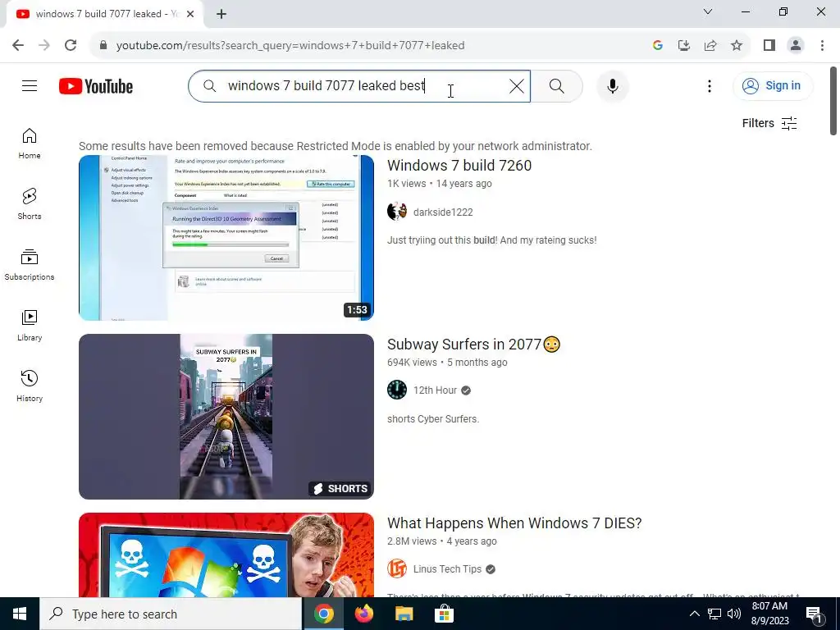Viewport: 840px width, 630px height.
Task: Show hidden system tray icons
Action: pyautogui.click(x=694, y=614)
